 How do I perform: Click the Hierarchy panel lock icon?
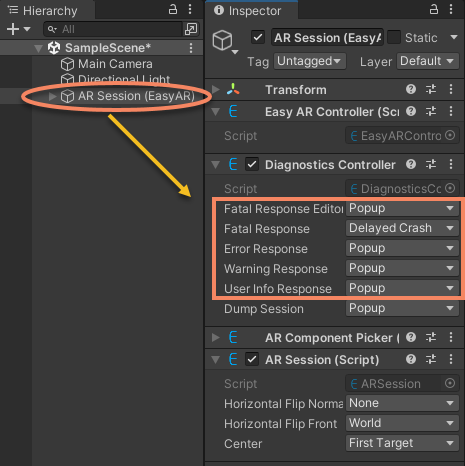[x=173, y=9]
